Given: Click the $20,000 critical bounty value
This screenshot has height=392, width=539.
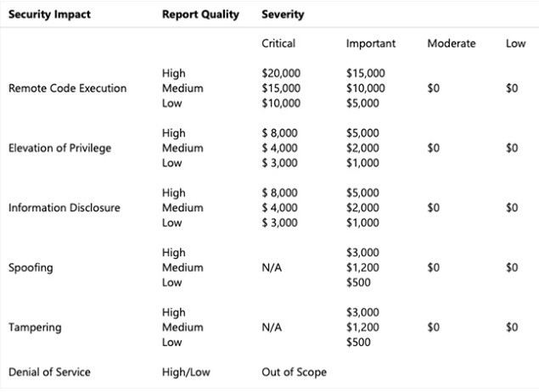Looking at the screenshot, I should [x=281, y=73].
